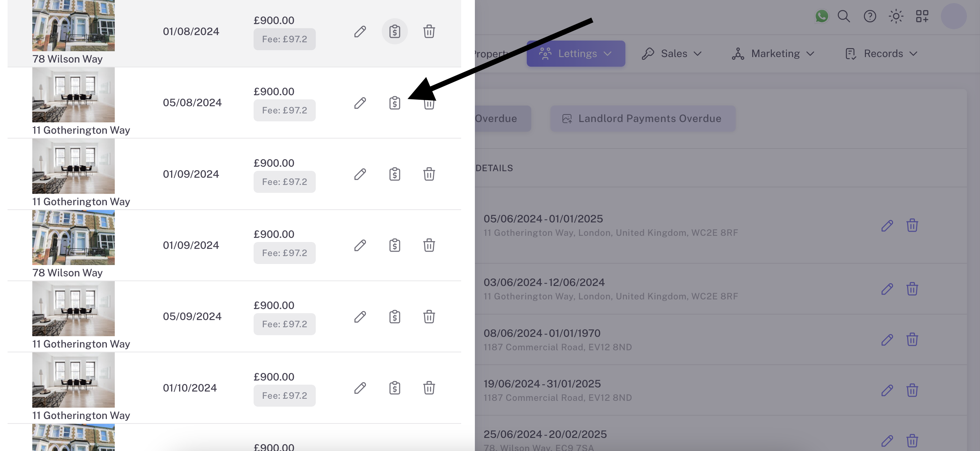980x451 pixels.
Task: Toggle light/dark theme sun icon
Action: pos(895,16)
